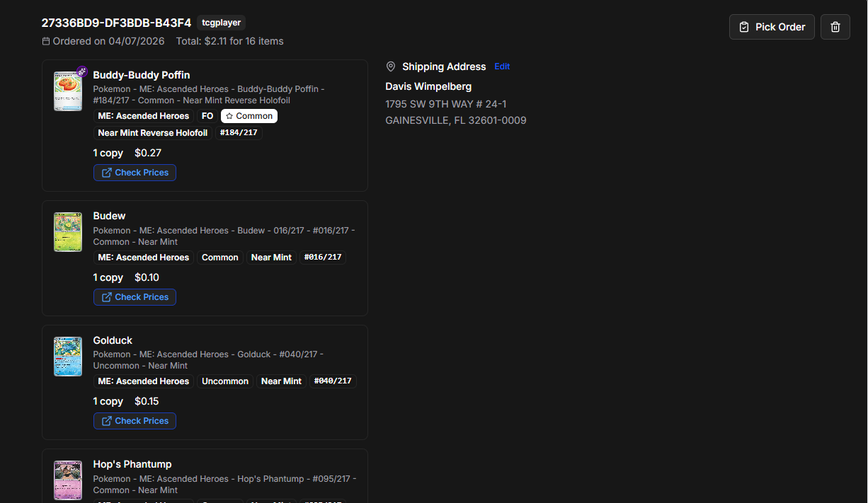Click the shipping address location pin icon
This screenshot has height=503, width=868.
391,67
